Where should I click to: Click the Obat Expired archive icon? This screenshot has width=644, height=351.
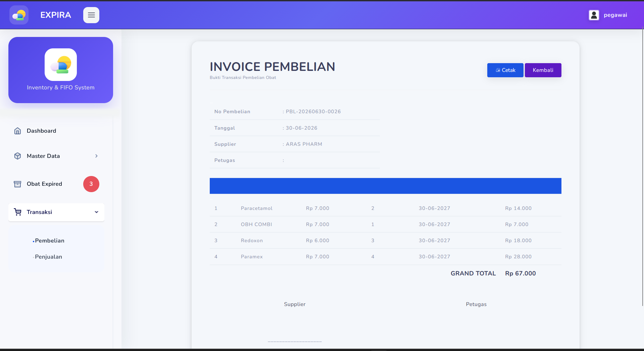(17, 184)
